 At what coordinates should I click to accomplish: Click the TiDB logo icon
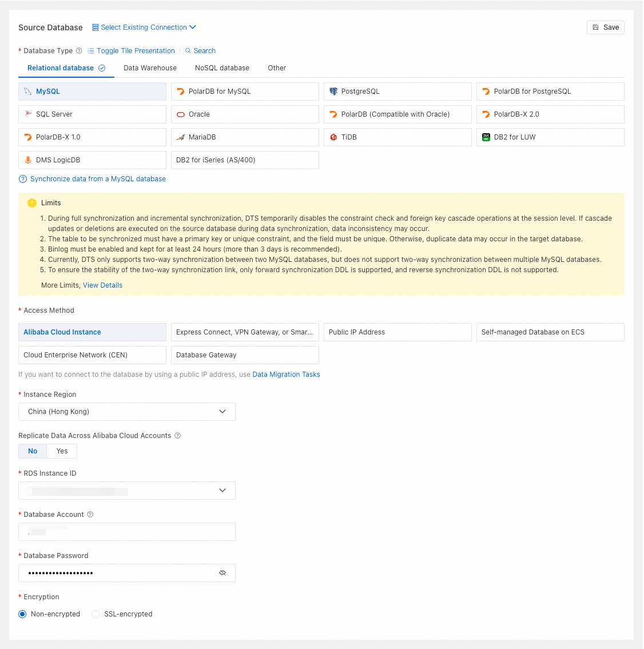333,137
